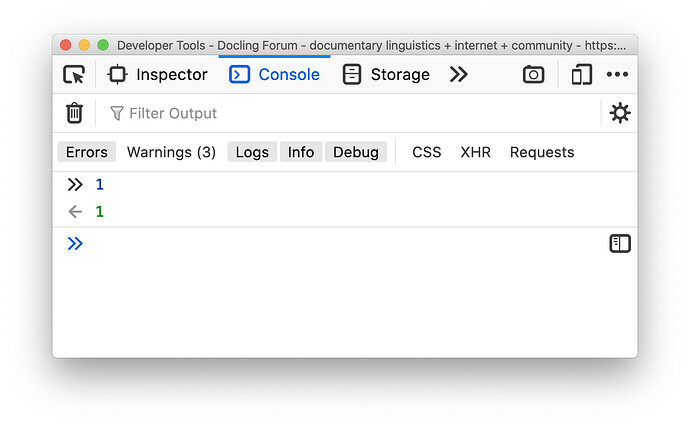
Task: Open the Inspector tab
Action: (157, 74)
